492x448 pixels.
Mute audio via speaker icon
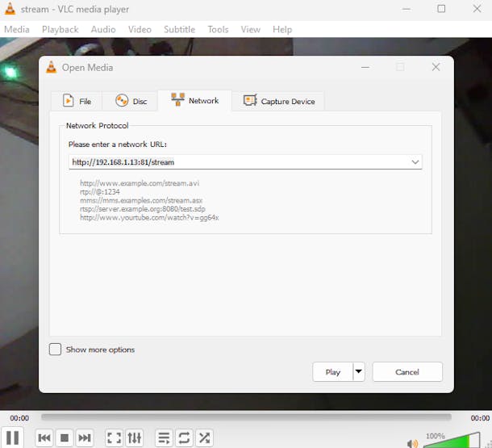coord(412,443)
